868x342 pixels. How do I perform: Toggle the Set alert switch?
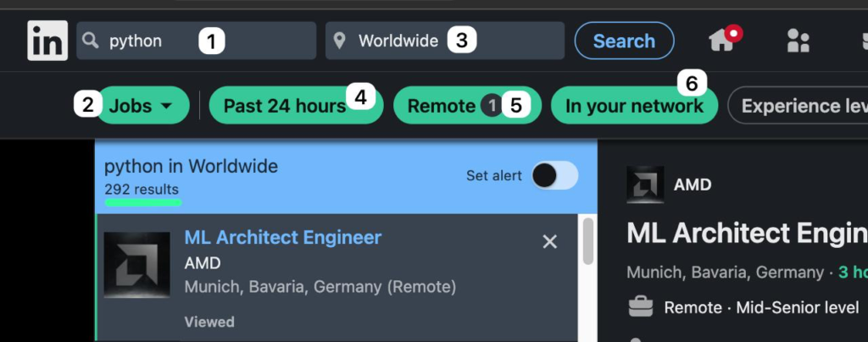click(554, 175)
